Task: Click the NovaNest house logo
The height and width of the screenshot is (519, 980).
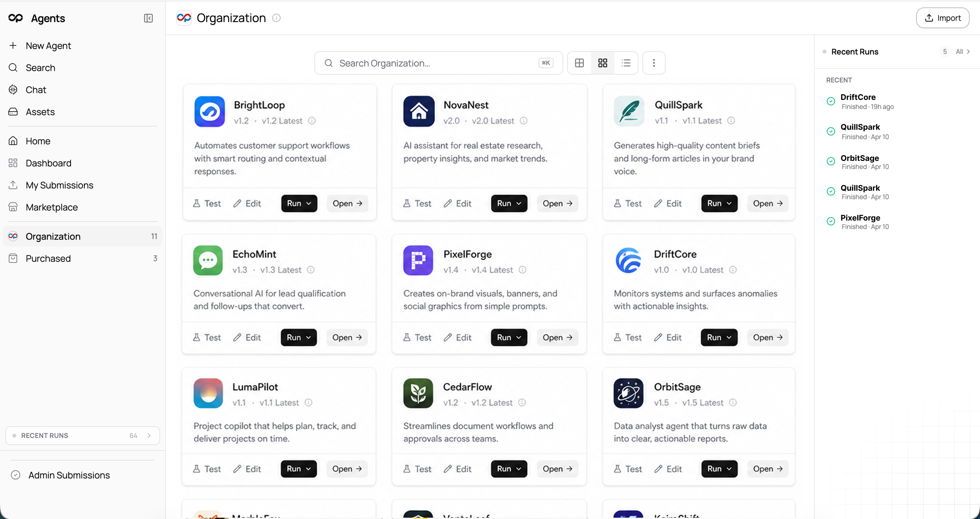Action: click(419, 112)
